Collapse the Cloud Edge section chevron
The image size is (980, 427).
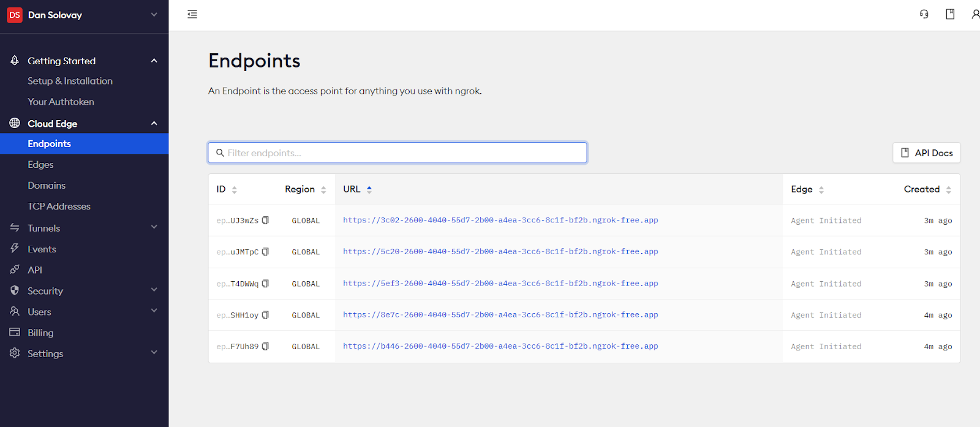click(x=154, y=123)
